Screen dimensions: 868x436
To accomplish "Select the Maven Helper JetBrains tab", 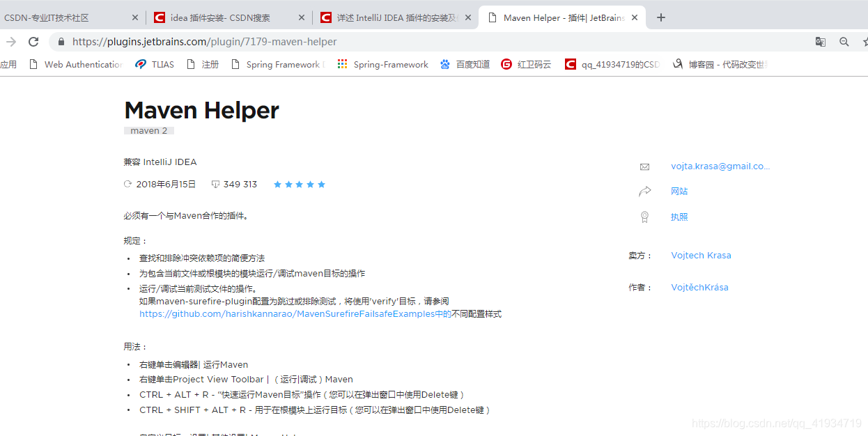I will coord(562,17).
